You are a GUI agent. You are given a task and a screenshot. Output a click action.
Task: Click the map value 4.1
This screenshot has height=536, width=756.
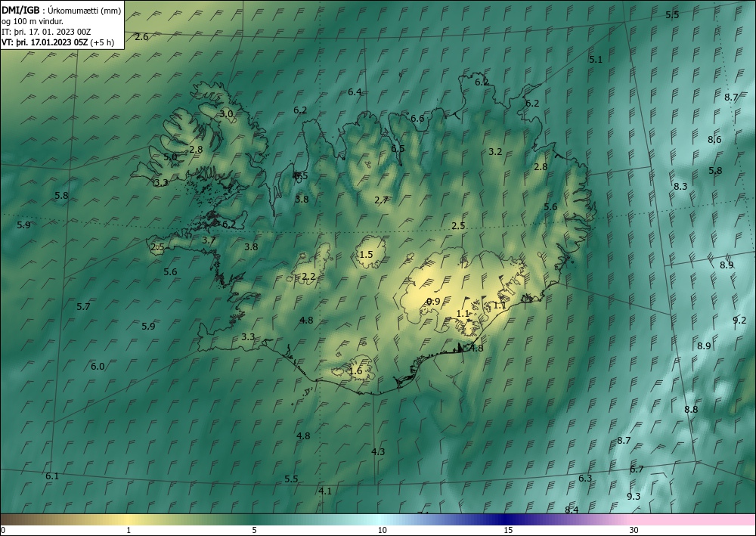325,491
